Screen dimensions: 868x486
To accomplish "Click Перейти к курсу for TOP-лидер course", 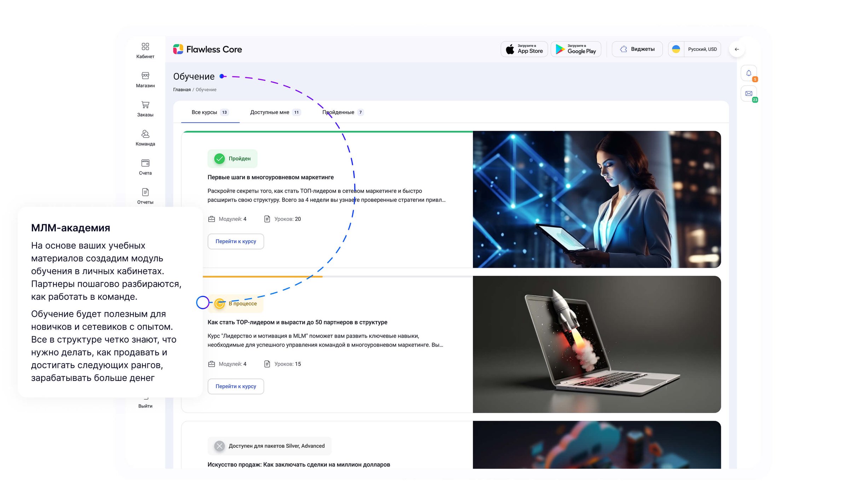I will 236,386.
